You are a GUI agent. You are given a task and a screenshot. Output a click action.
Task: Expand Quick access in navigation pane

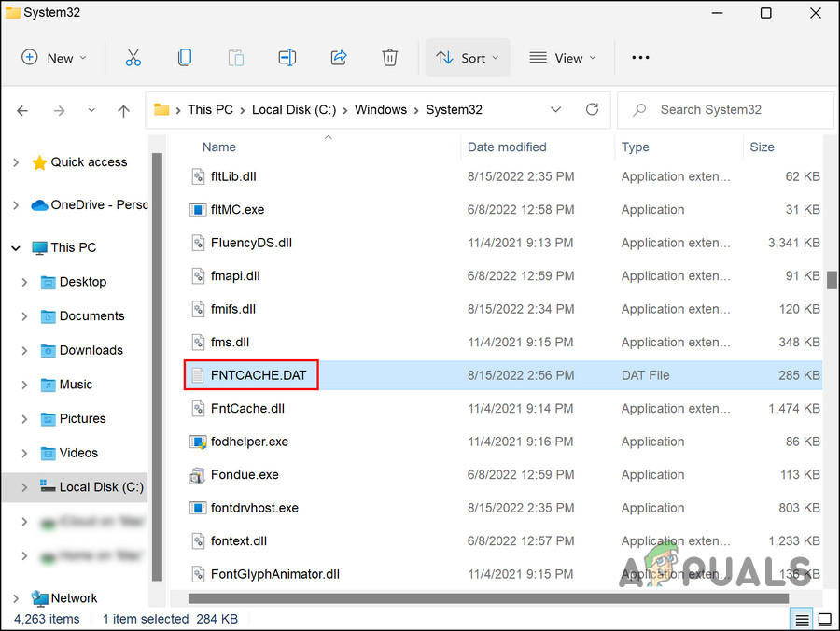pos(16,162)
